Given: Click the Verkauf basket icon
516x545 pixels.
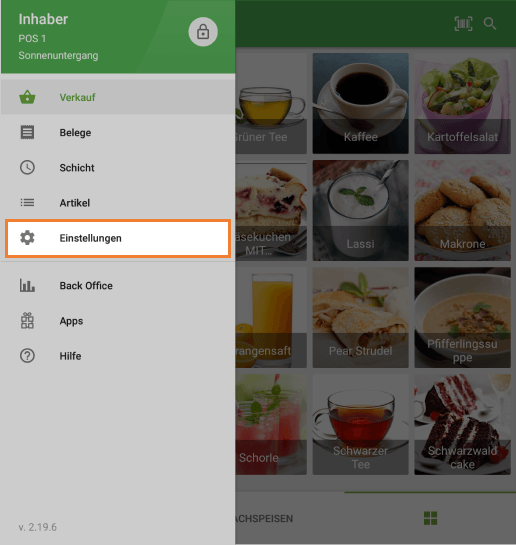Looking at the screenshot, I should (27, 97).
